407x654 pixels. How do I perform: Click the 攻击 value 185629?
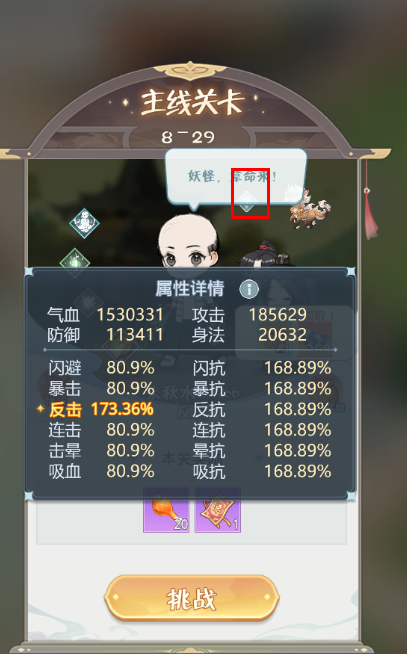278,314
